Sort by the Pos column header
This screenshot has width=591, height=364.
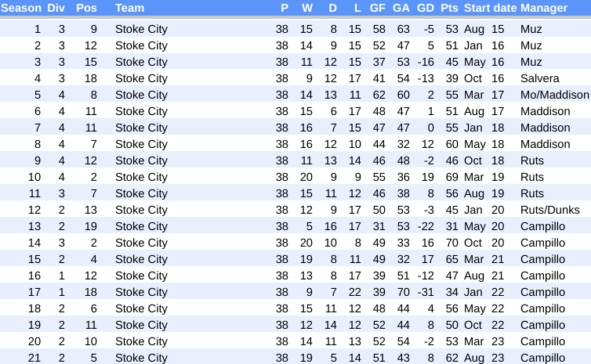(x=86, y=8)
